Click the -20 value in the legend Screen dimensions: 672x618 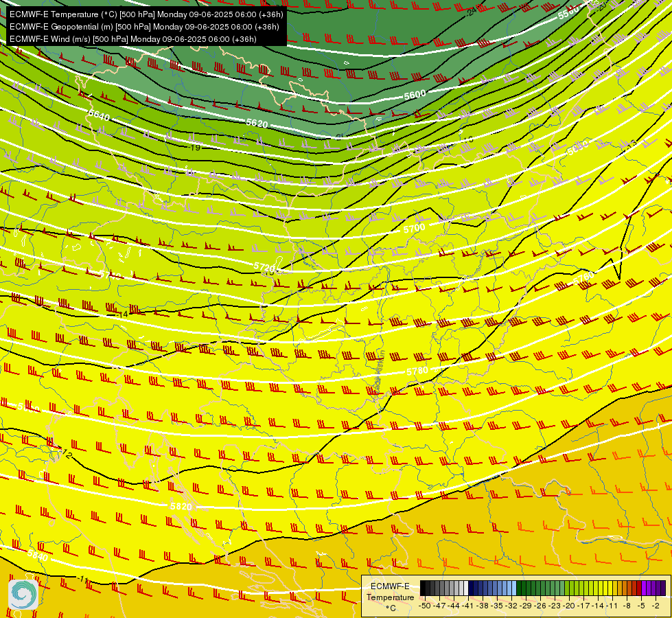pos(569,606)
